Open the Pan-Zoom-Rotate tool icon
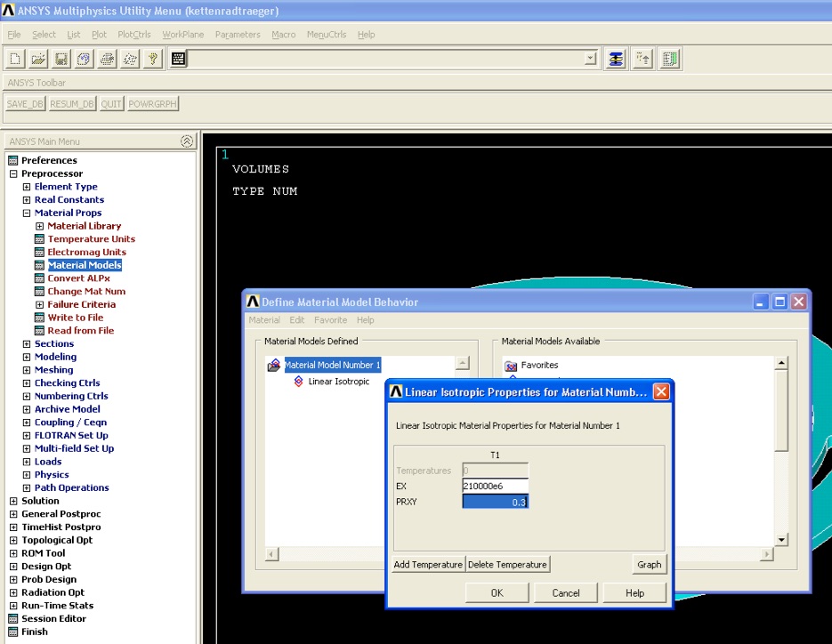The width and height of the screenshot is (832, 644). (x=84, y=59)
